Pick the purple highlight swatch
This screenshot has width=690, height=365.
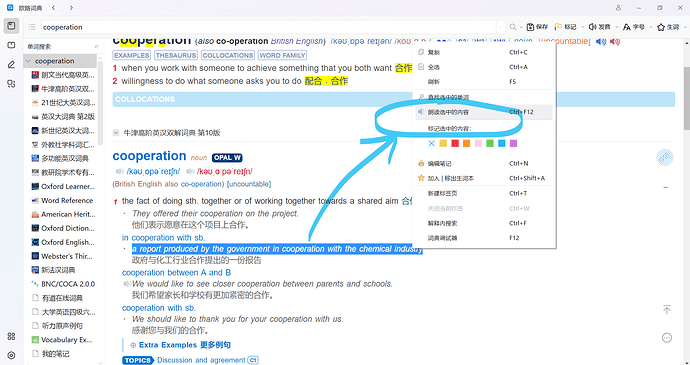click(513, 144)
